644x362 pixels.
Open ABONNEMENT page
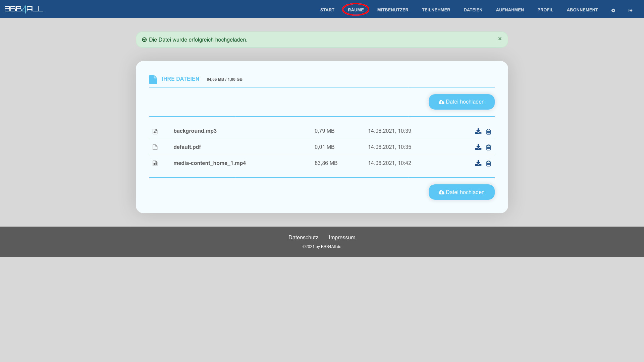582,10
